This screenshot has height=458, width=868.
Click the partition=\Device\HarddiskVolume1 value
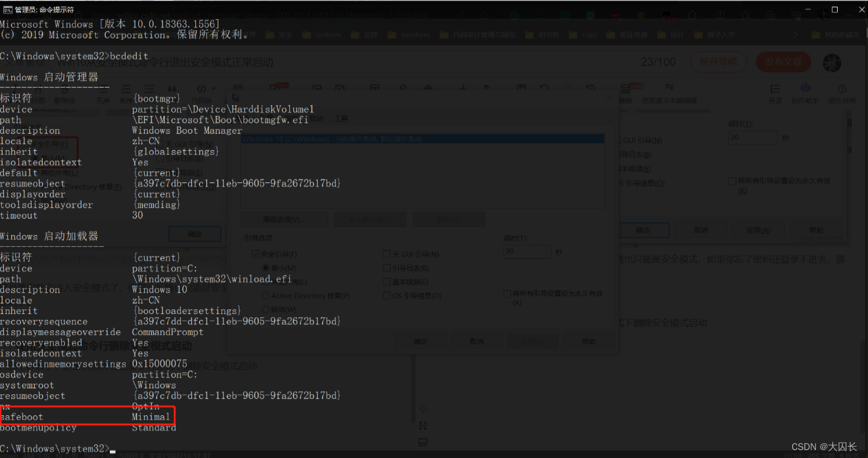point(223,109)
